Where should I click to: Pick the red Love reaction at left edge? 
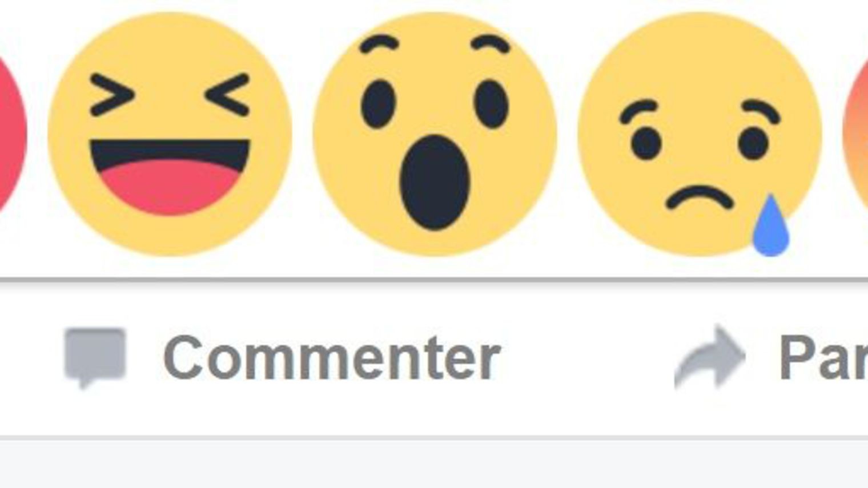point(13,134)
